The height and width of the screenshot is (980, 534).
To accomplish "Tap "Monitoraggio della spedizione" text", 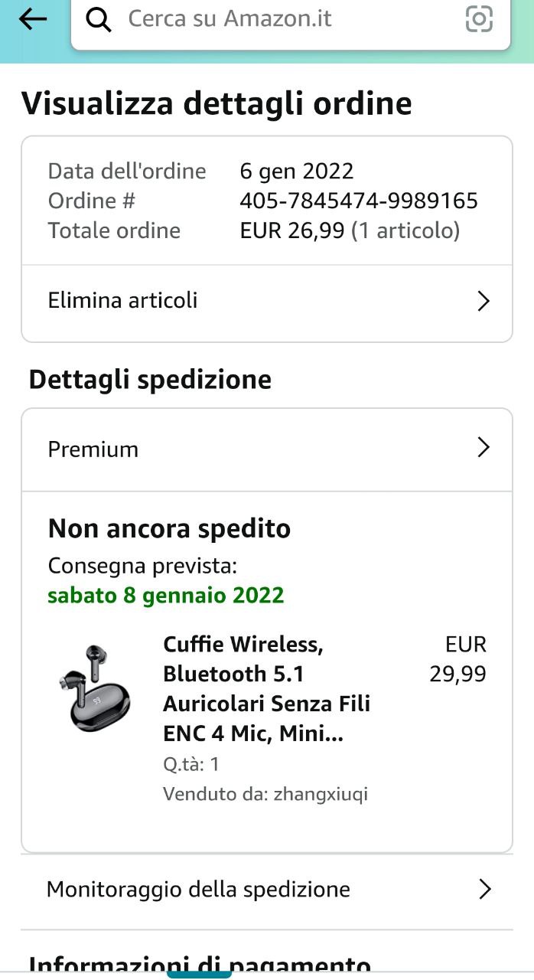I will click(x=198, y=890).
